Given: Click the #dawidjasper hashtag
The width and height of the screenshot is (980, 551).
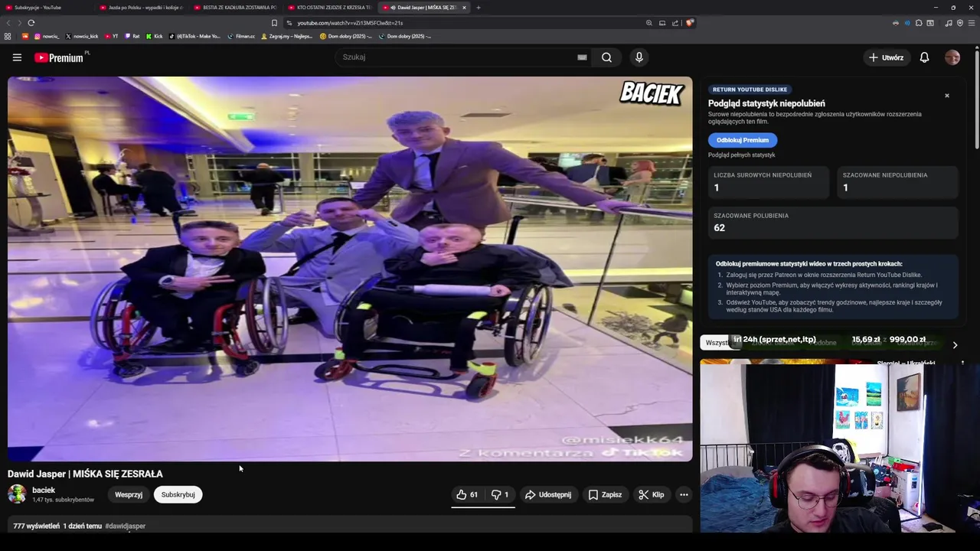Looking at the screenshot, I should click(125, 526).
